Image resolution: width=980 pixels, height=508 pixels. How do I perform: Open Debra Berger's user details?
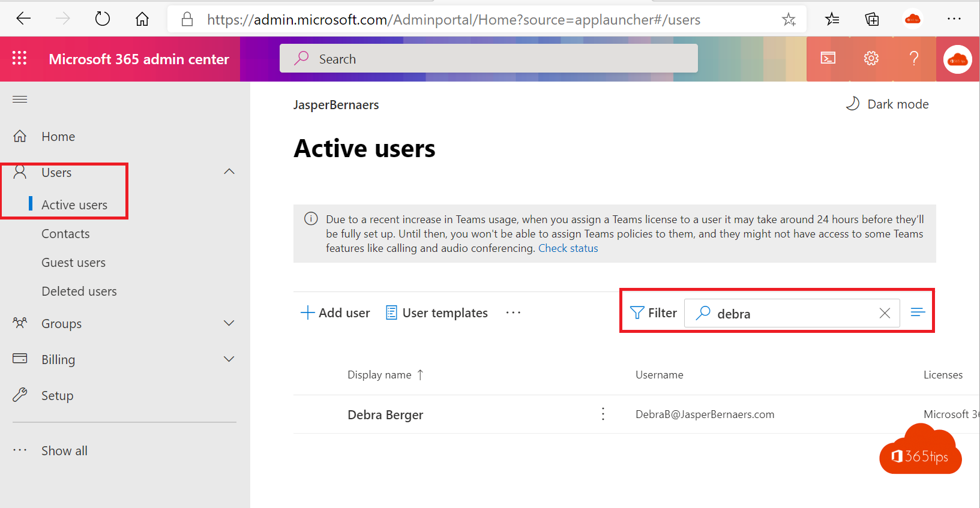385,415
